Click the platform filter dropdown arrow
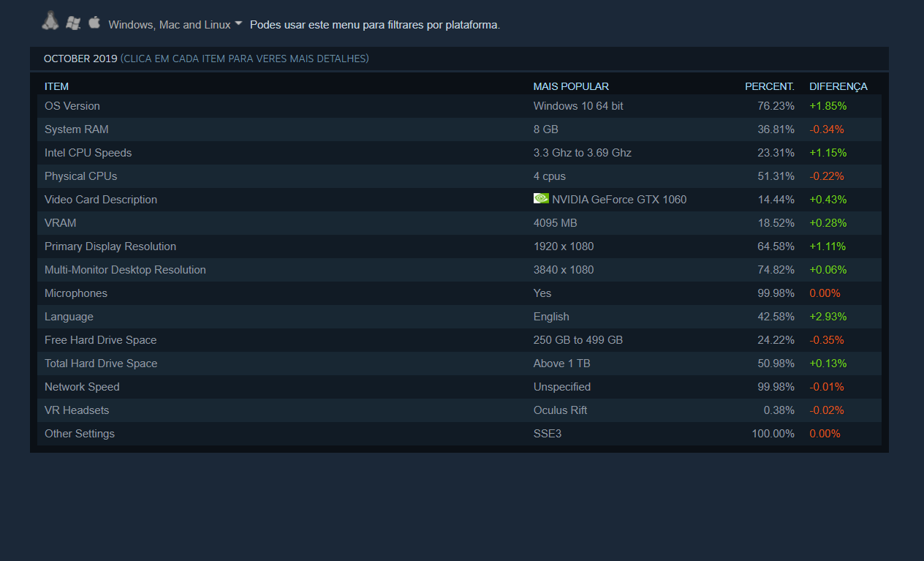This screenshot has height=561, width=924. (x=238, y=23)
